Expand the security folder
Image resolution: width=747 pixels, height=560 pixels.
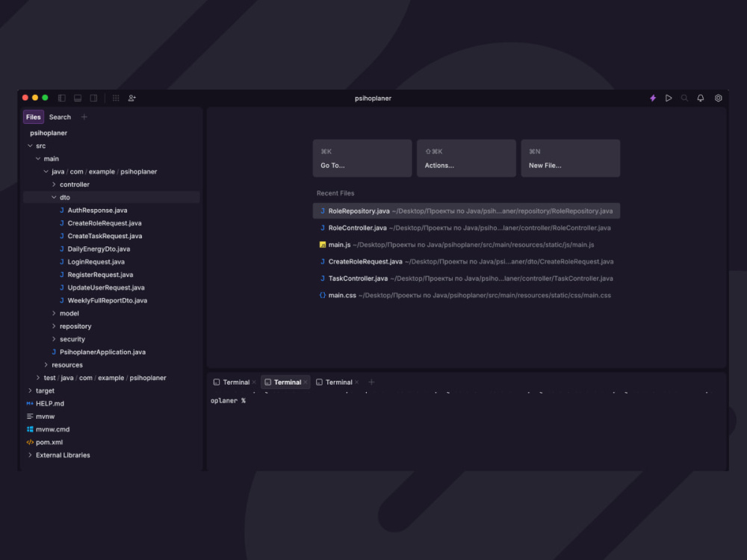(54, 338)
